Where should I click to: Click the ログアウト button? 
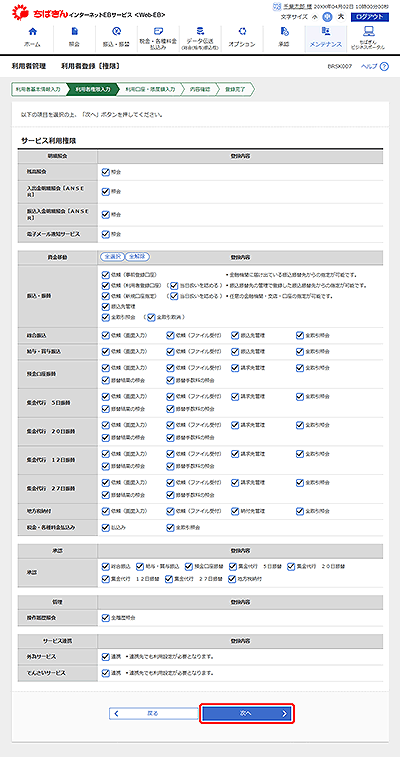370,16
